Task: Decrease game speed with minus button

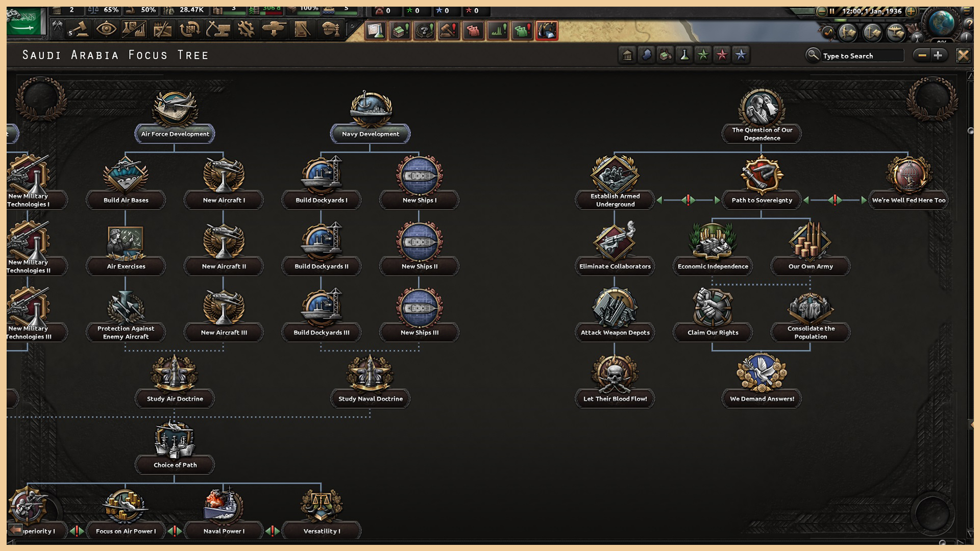Action: pyautogui.click(x=821, y=11)
